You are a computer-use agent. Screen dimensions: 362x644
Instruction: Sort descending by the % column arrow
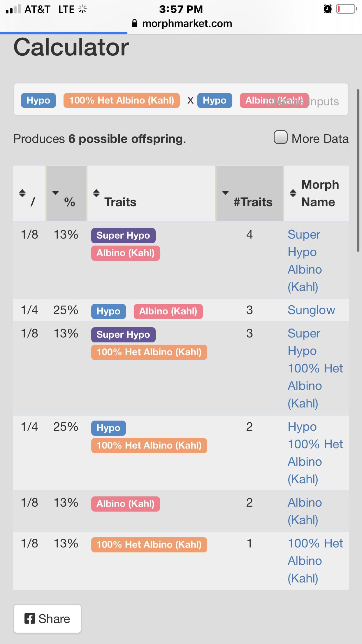[x=55, y=193]
